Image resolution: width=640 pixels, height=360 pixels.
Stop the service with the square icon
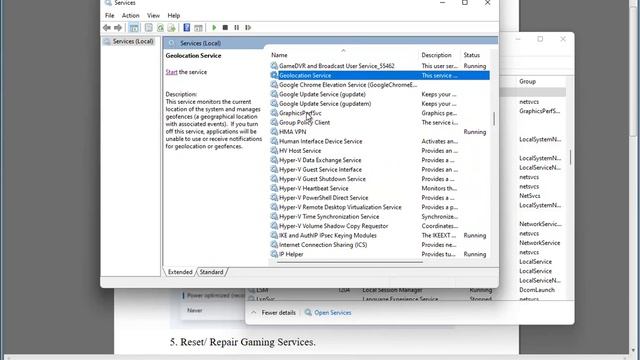[x=225, y=28]
